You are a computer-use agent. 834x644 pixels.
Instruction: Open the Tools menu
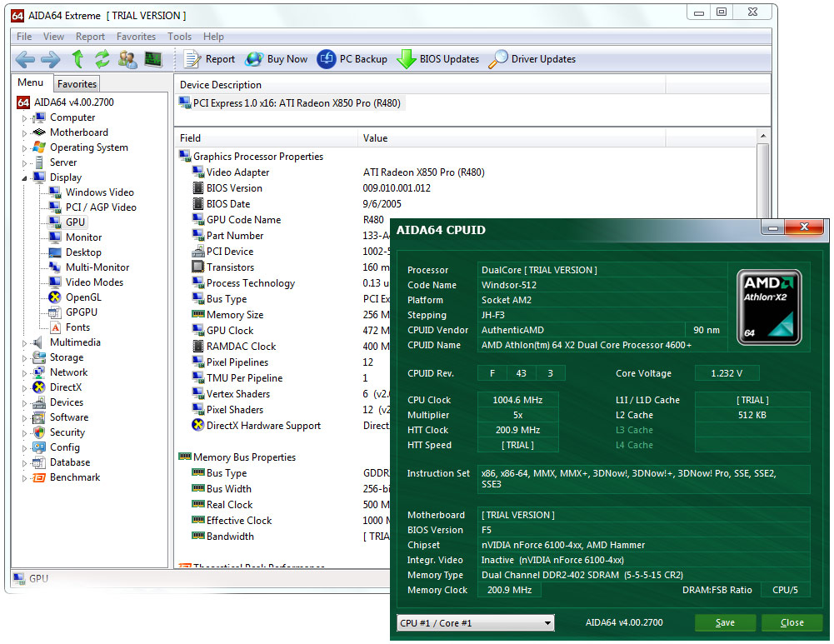point(179,36)
